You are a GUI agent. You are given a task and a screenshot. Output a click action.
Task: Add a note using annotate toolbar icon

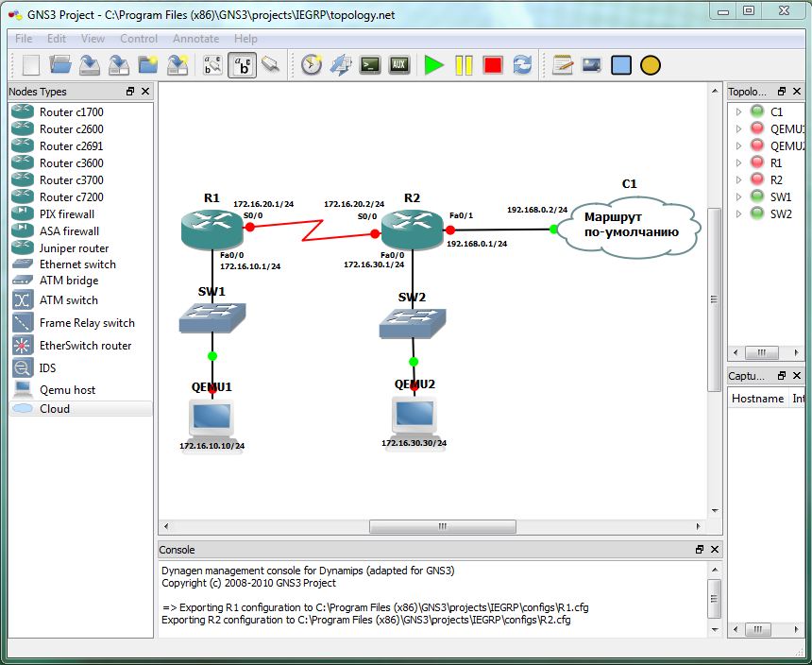point(561,64)
